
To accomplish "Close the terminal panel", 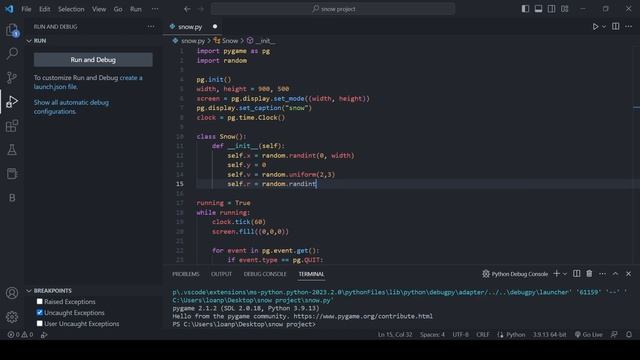I will [x=629, y=274].
